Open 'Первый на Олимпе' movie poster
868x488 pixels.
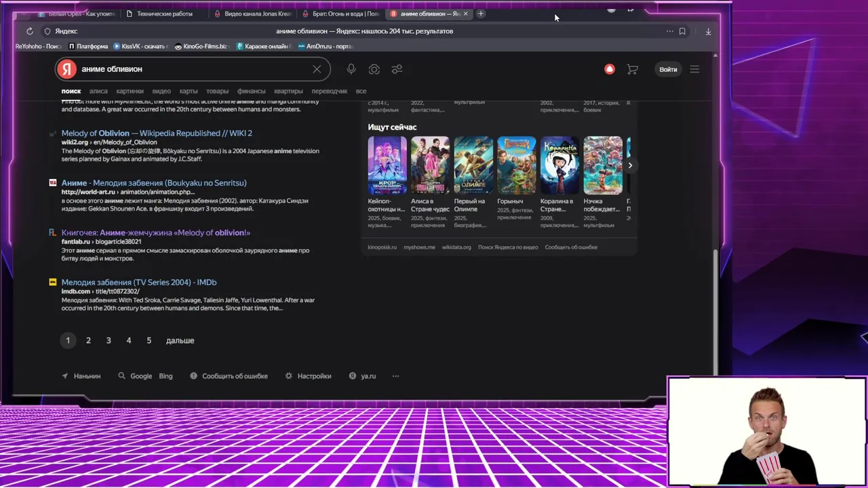click(473, 165)
